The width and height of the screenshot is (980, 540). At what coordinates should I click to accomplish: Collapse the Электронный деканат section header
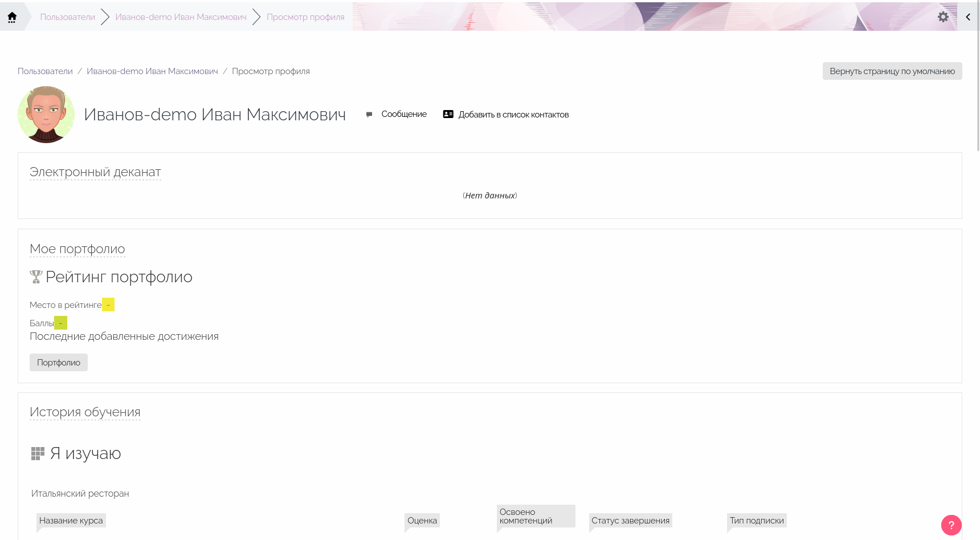tap(95, 172)
